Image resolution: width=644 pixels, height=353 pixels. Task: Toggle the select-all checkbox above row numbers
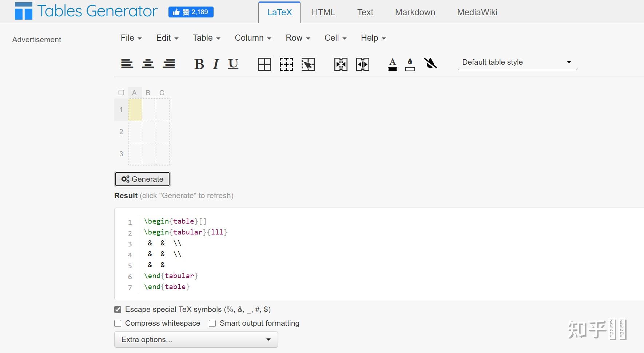click(122, 93)
